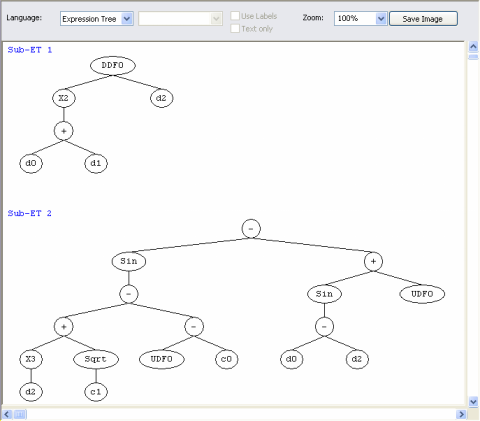Screen dimensions: 480x421
Task: Select the c0 terminal node
Action: pos(227,359)
